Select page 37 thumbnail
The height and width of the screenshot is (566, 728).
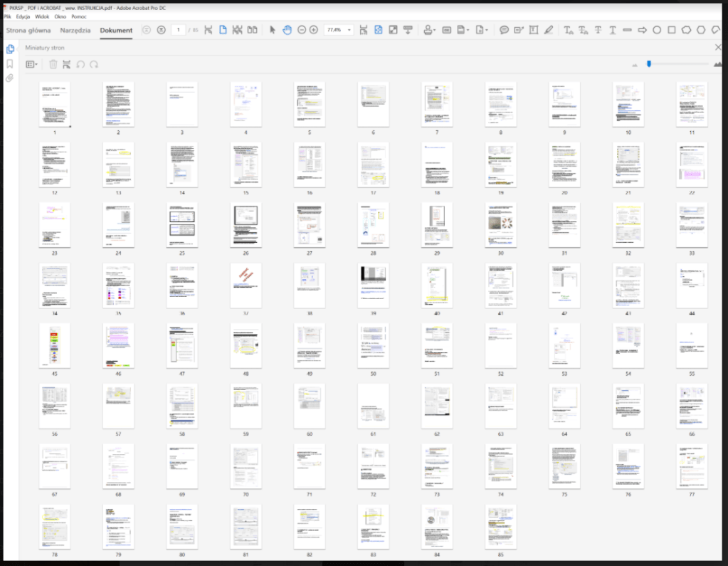pos(246,285)
